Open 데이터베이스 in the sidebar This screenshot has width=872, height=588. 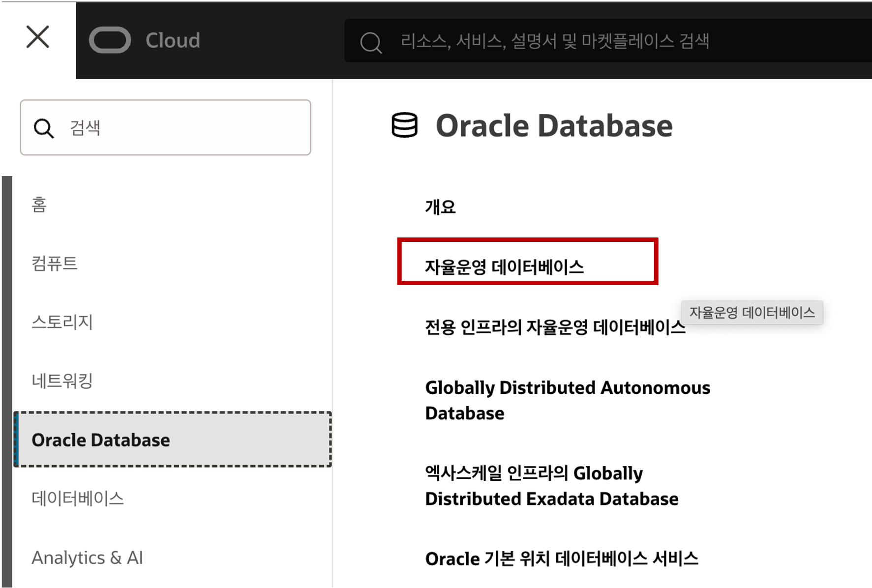(x=78, y=499)
